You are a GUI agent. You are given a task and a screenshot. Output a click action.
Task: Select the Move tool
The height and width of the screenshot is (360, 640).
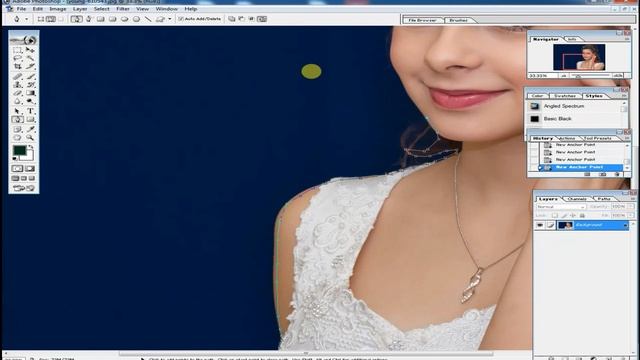point(30,50)
